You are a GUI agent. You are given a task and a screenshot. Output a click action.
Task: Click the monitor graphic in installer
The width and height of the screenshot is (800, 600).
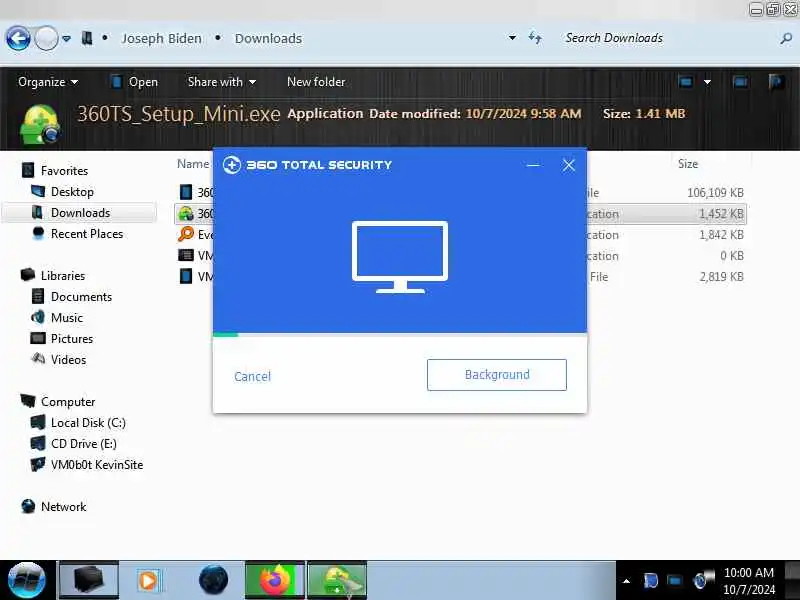click(400, 257)
